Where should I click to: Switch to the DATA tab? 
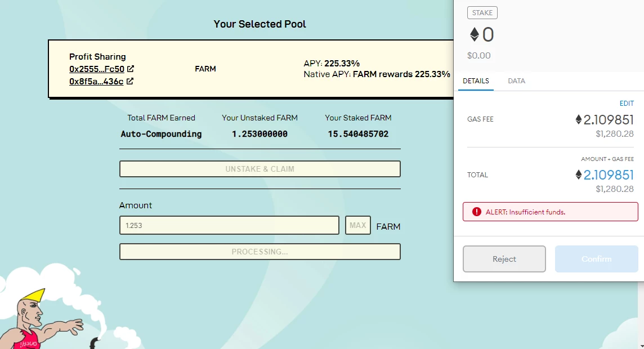pos(516,81)
